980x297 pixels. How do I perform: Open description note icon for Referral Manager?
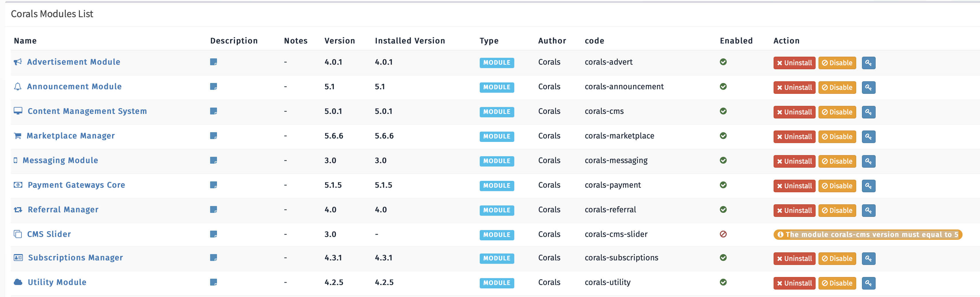coord(214,210)
